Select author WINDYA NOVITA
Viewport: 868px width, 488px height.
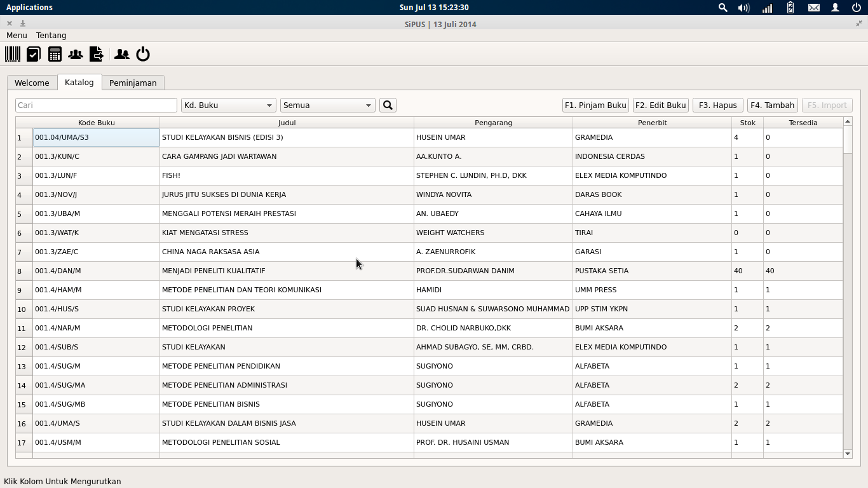pos(494,194)
